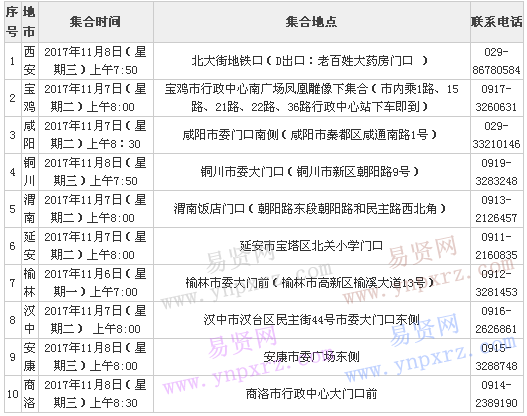The width and height of the screenshot is (527, 416).
Task: Click phone number 029-33210146
Action: click(x=496, y=135)
